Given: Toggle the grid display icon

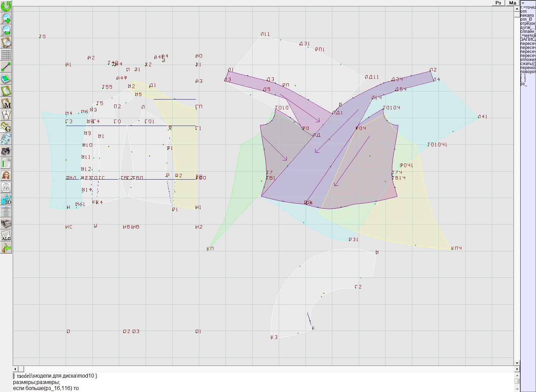Looking at the screenshot, I should click(6, 55).
